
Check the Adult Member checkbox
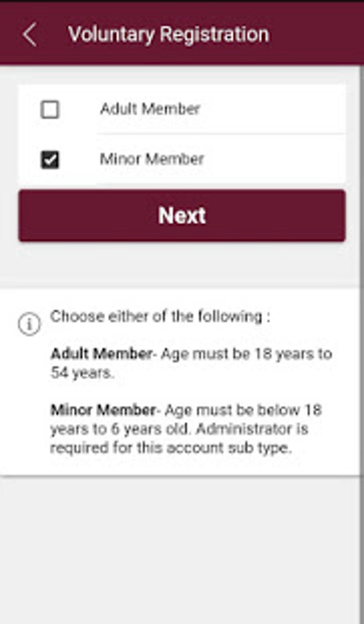coord(50,109)
